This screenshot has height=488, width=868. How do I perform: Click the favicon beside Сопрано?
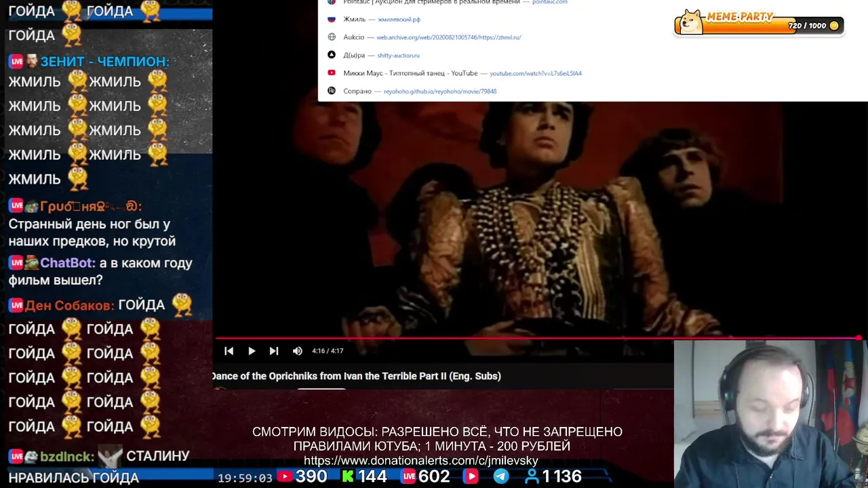[332, 91]
